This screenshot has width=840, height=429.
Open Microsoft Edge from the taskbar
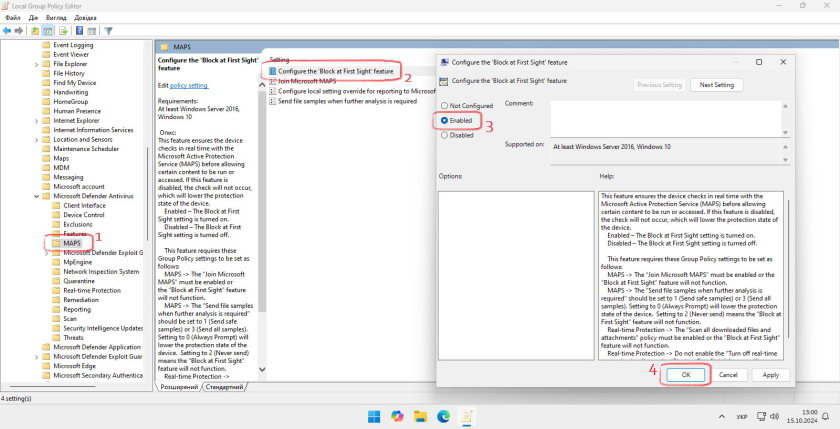443,416
